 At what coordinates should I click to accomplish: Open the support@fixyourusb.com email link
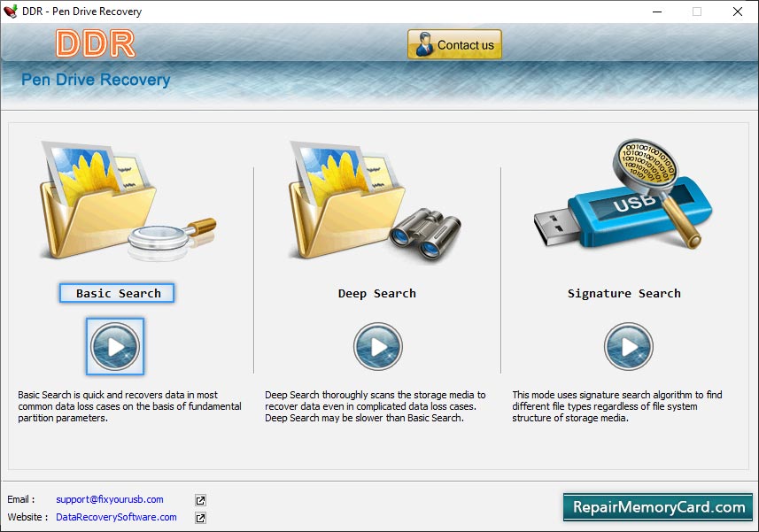(110, 499)
